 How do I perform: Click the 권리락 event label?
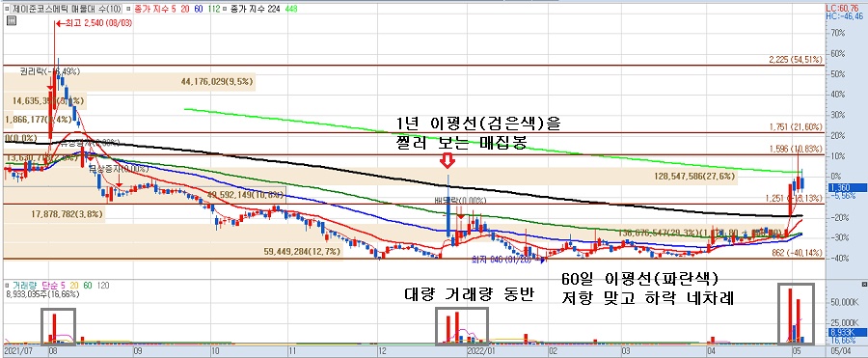point(50,71)
